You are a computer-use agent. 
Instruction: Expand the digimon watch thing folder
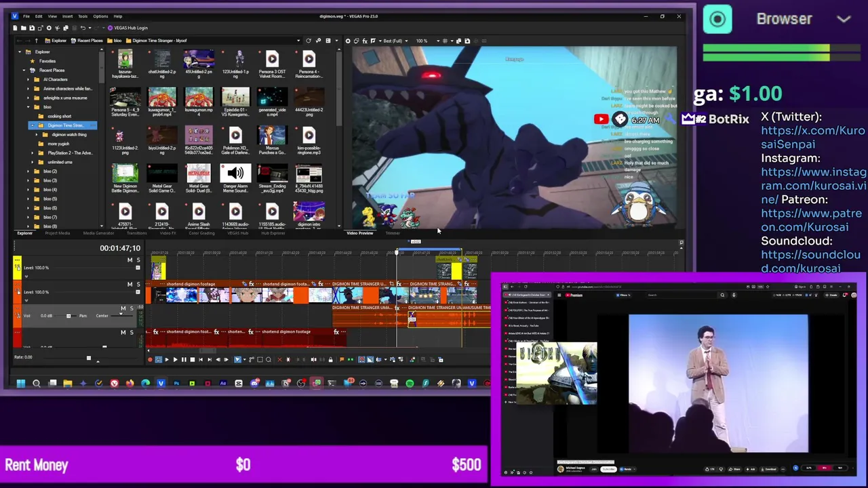(37, 134)
